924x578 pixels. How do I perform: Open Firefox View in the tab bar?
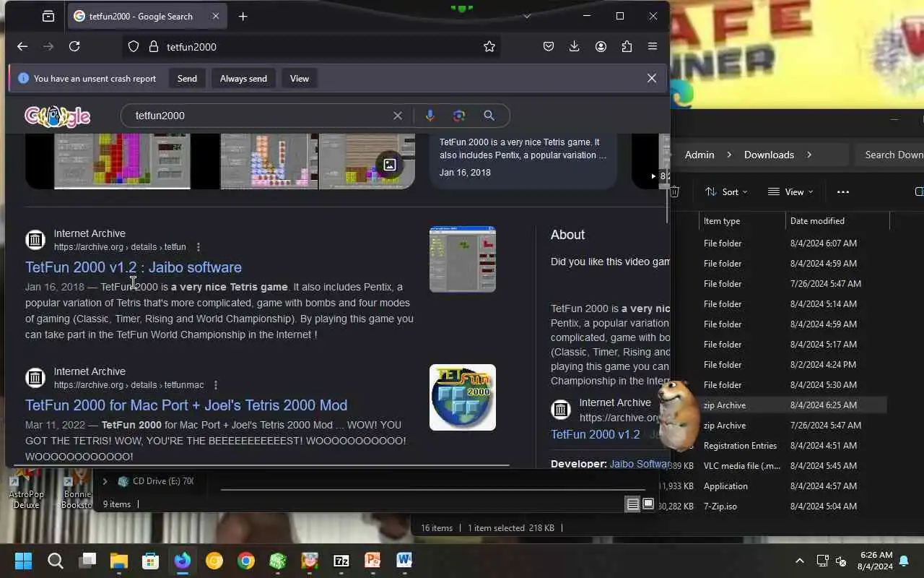(x=48, y=16)
